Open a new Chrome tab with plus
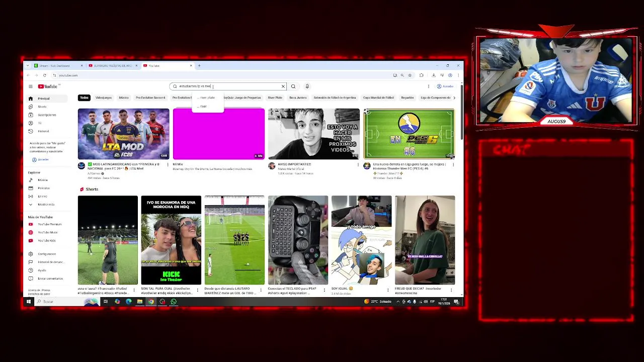Image resolution: width=644 pixels, height=362 pixels. [x=199, y=66]
